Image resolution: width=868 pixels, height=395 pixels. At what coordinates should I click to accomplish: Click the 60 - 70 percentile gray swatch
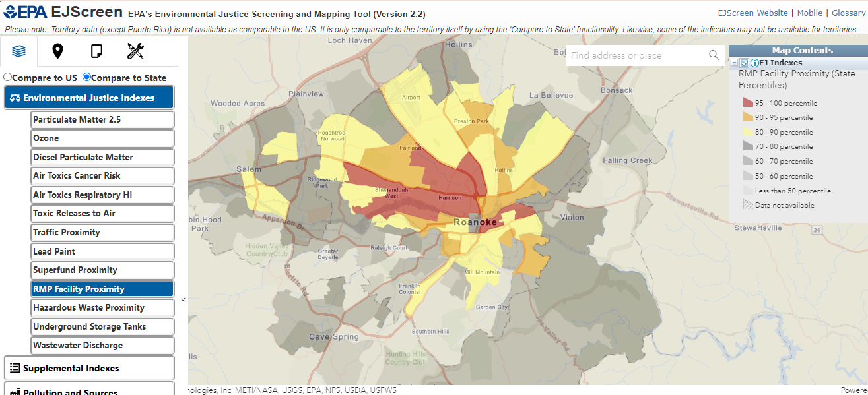coord(748,161)
